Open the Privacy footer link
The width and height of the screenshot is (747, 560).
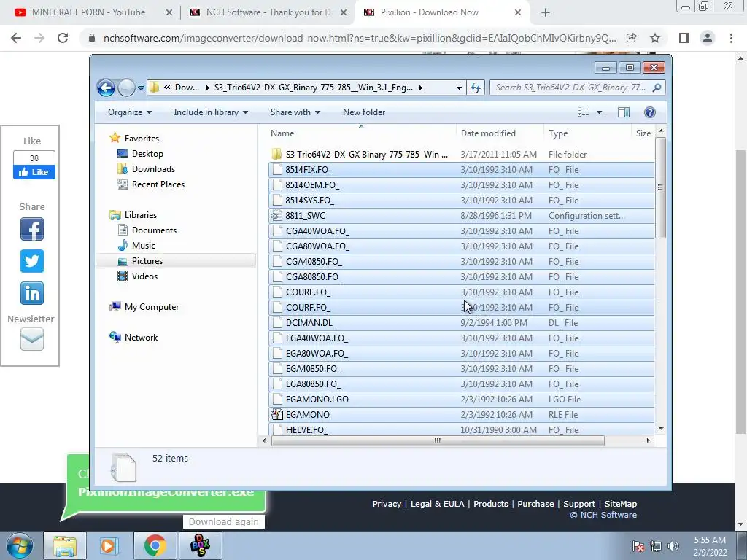[x=387, y=504]
